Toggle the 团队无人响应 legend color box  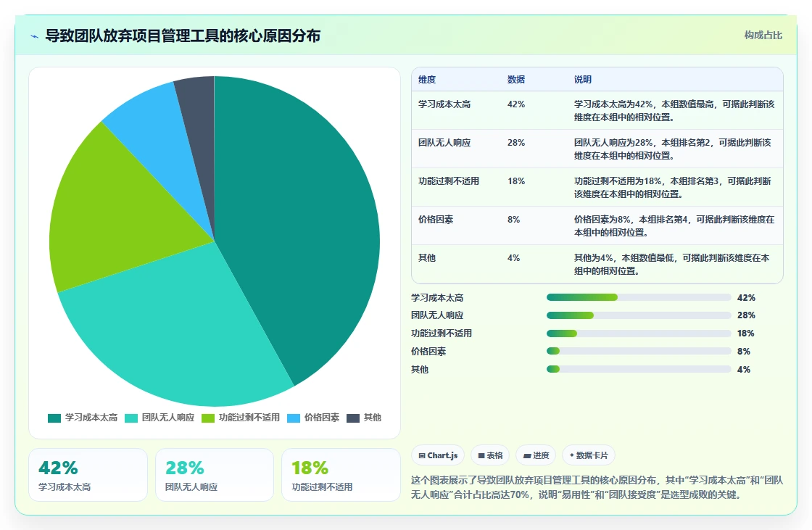(131, 418)
